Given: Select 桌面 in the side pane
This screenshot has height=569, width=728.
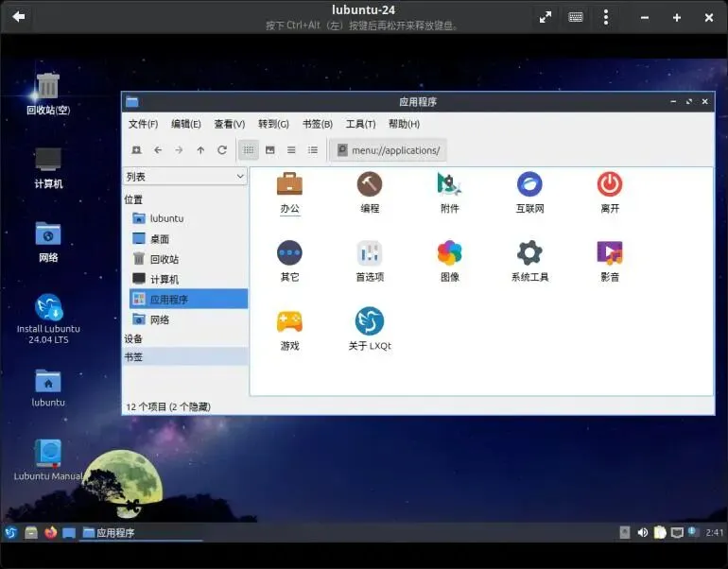Looking at the screenshot, I should click(188, 238).
